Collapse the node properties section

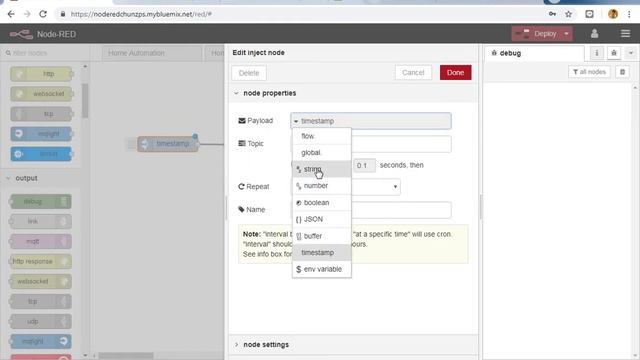point(265,93)
